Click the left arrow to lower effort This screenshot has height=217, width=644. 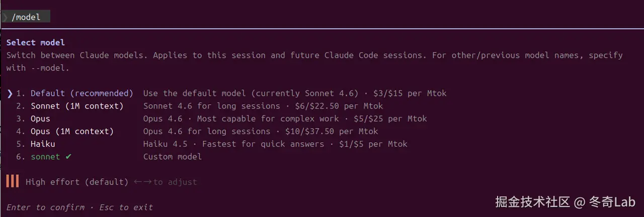point(138,182)
